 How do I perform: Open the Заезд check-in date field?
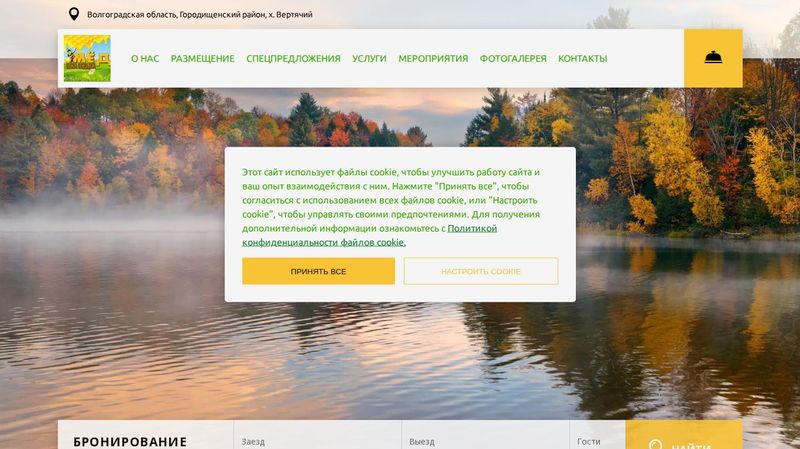click(317, 436)
